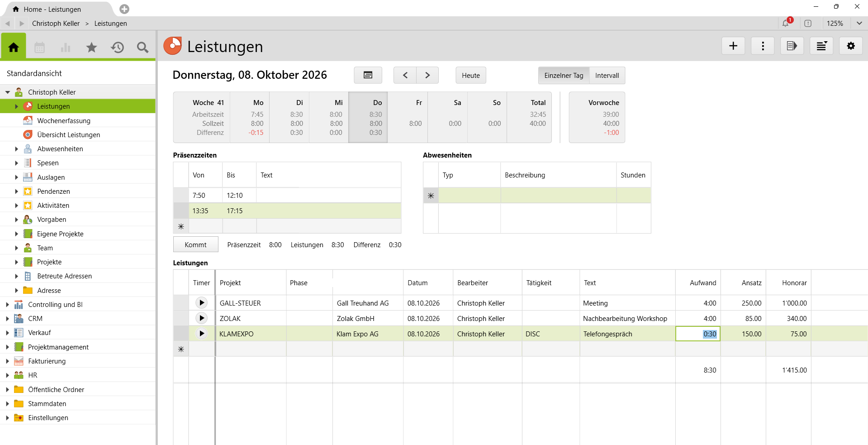
Task: Open the zoom level dropdown arrow
Action: 859,23
